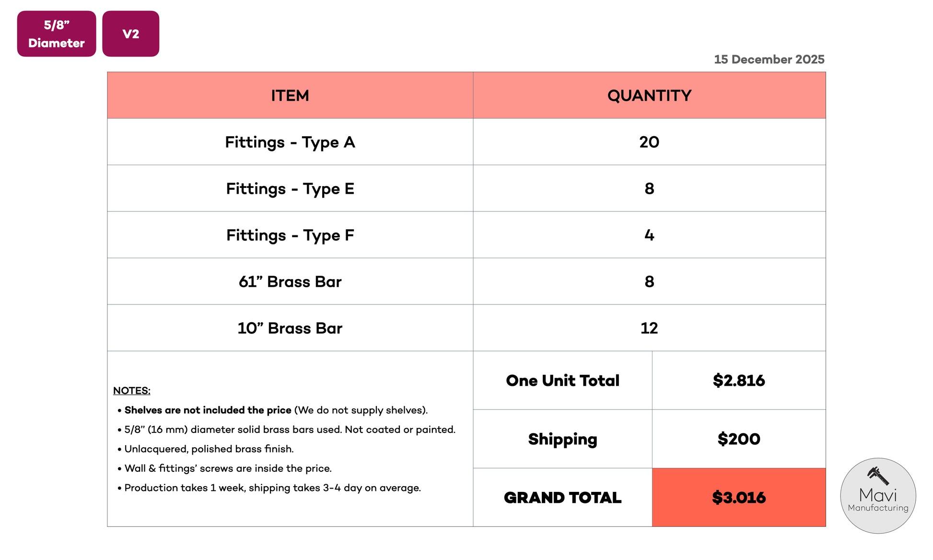
Task: Click the GRAND TOTAL label
Action: point(562,497)
